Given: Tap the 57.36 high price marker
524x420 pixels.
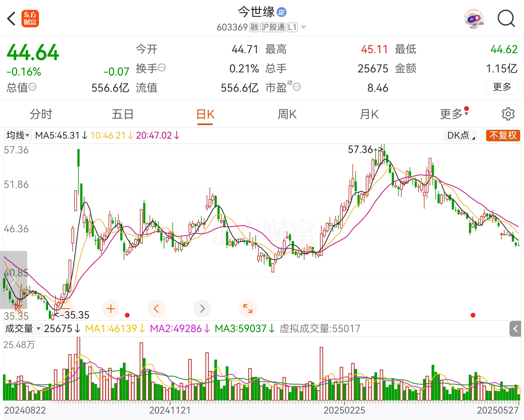Looking at the screenshot, I should tap(365, 149).
